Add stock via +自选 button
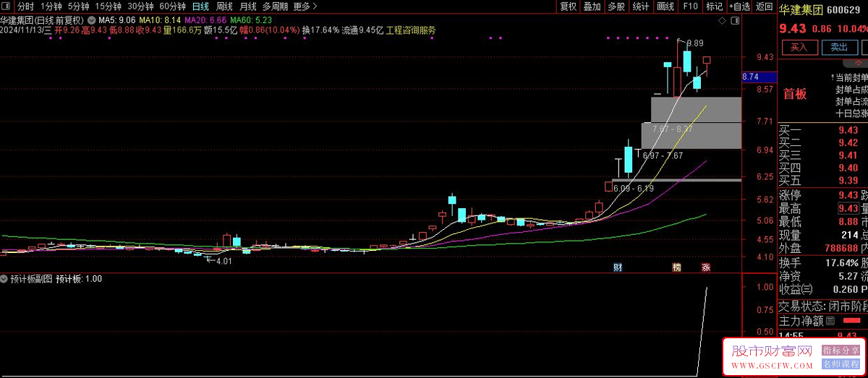 [739, 7]
